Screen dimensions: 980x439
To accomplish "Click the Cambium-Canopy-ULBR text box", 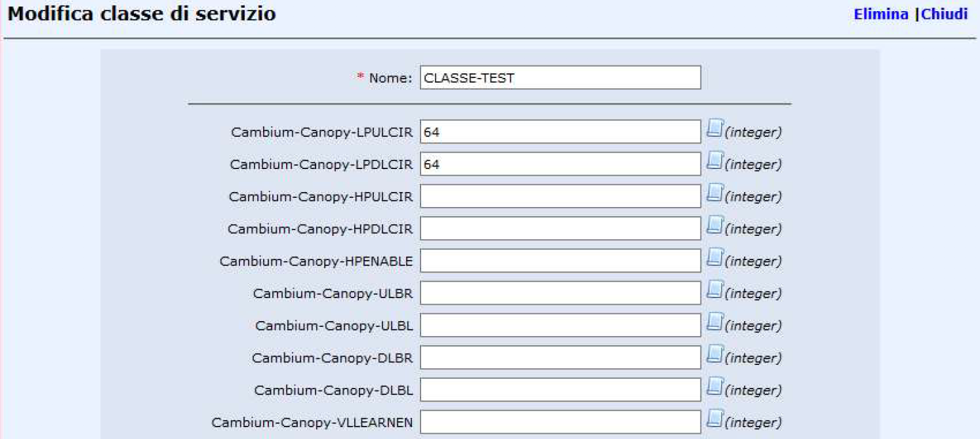I will pos(560,293).
